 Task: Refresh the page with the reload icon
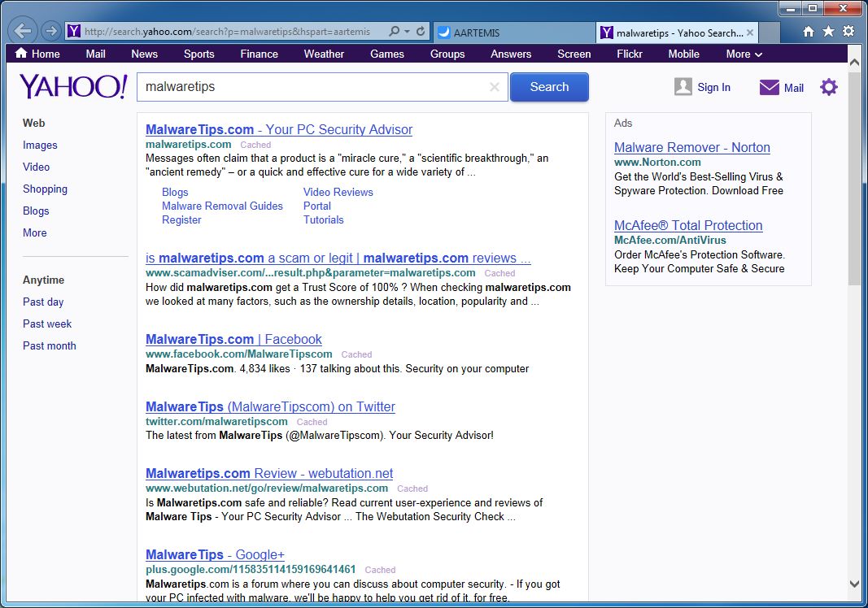[x=421, y=32]
